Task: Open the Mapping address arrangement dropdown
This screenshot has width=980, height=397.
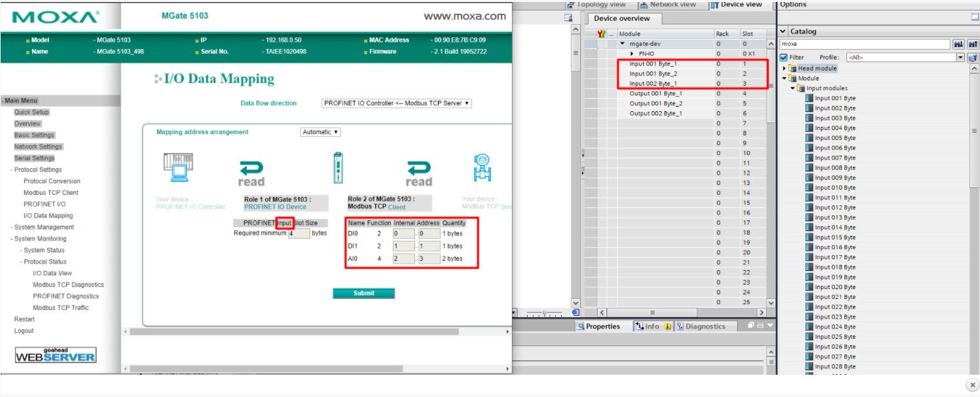Action: click(320, 132)
